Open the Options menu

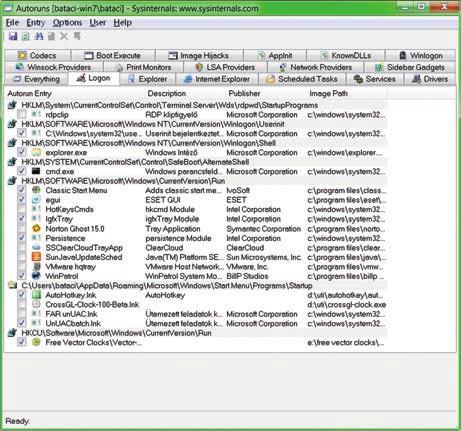pyautogui.click(x=67, y=23)
